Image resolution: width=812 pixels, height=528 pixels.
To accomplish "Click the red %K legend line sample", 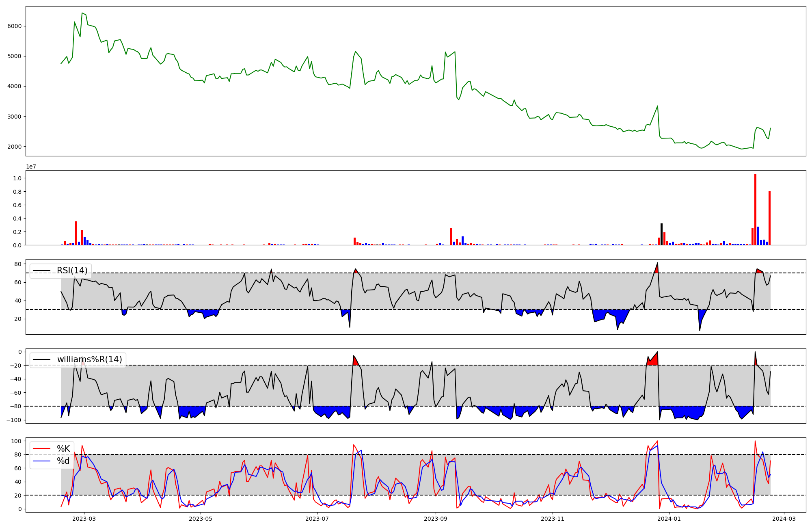I will tap(41, 449).
